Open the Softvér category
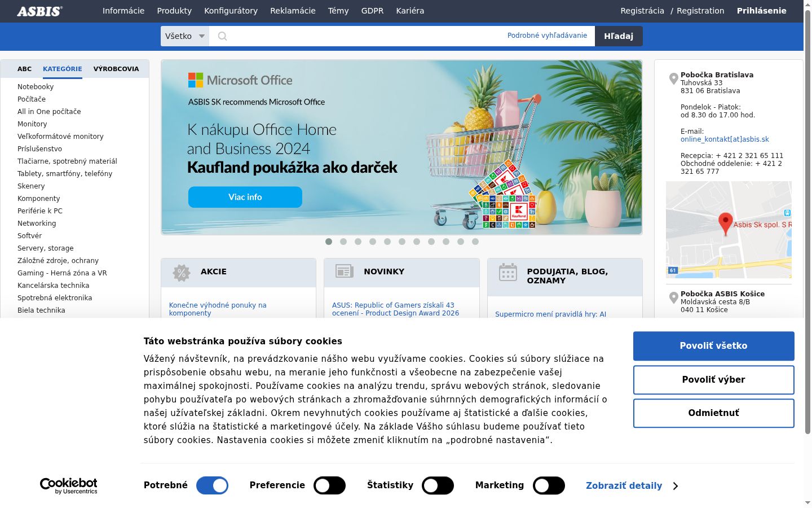This screenshot has height=508, width=812. pos(29,236)
